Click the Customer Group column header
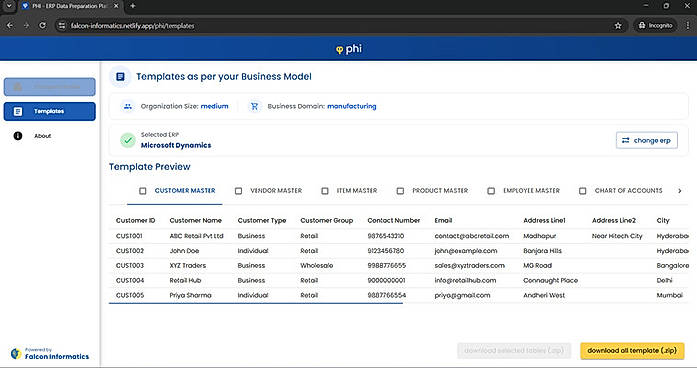 327,220
